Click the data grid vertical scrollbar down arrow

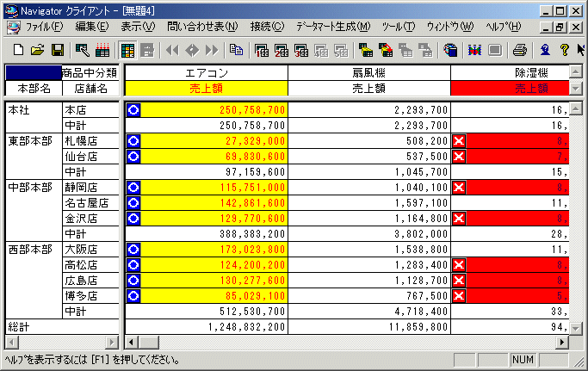[576, 327]
